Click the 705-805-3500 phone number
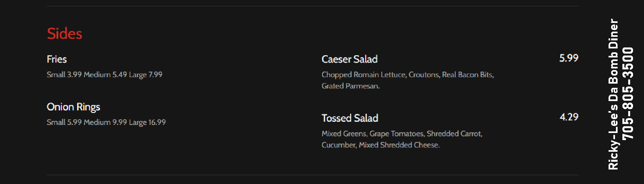Screen dimensions: 644x184 coord(628,94)
